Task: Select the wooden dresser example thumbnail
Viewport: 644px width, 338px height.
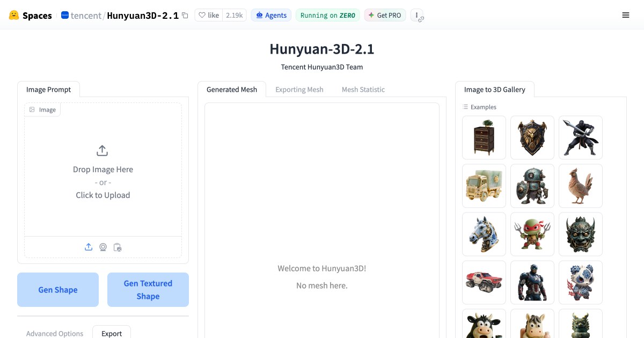Action: tap(484, 138)
